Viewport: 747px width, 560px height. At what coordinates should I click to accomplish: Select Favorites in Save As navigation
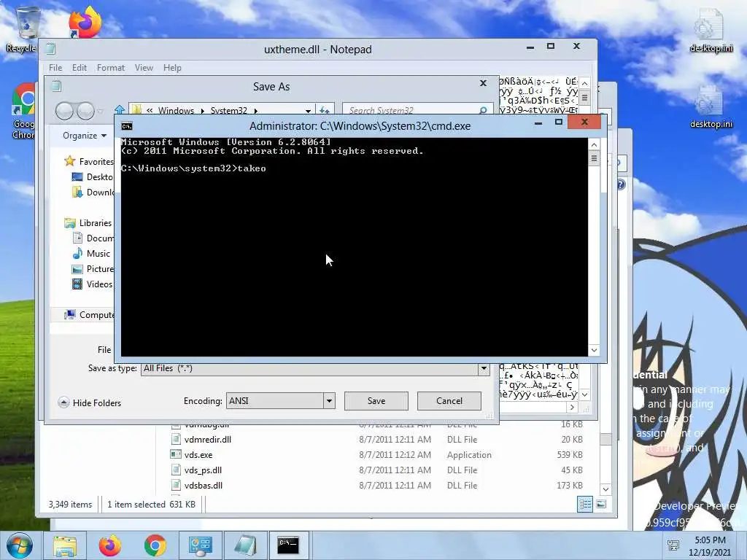coord(89,161)
